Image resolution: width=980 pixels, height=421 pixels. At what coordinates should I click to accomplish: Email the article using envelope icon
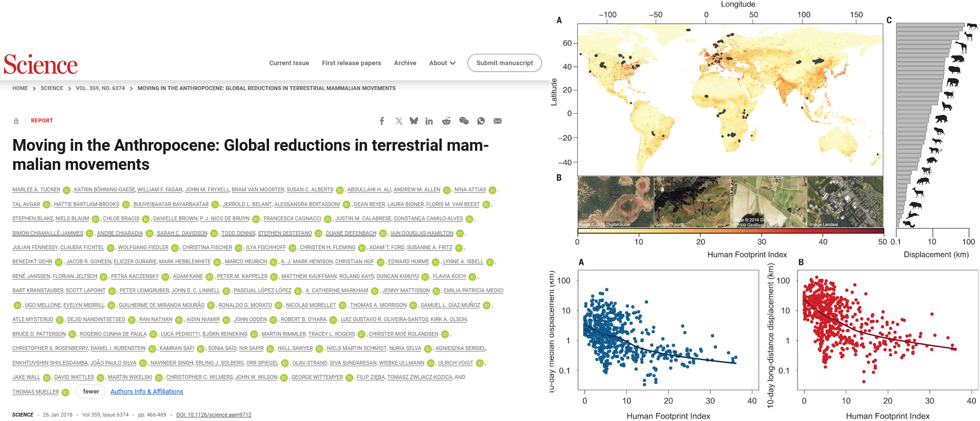[498, 121]
